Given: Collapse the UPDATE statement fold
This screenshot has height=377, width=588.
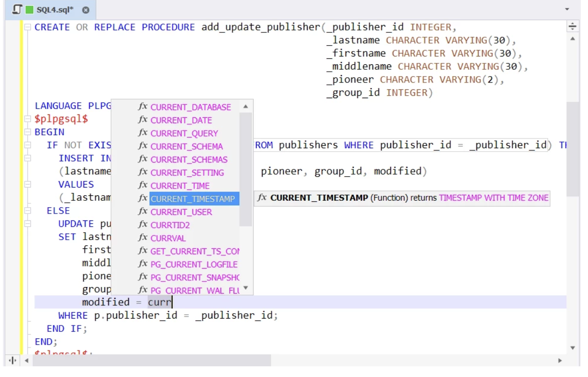Looking at the screenshot, I should coord(28,224).
